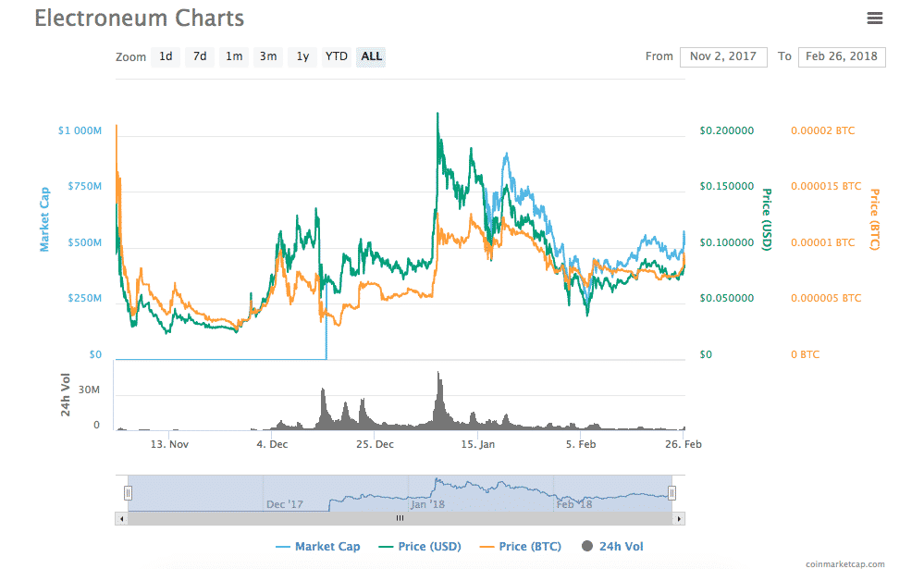Open the coinmarketcap.com credit link
The image size is (924, 569).
tap(844, 563)
